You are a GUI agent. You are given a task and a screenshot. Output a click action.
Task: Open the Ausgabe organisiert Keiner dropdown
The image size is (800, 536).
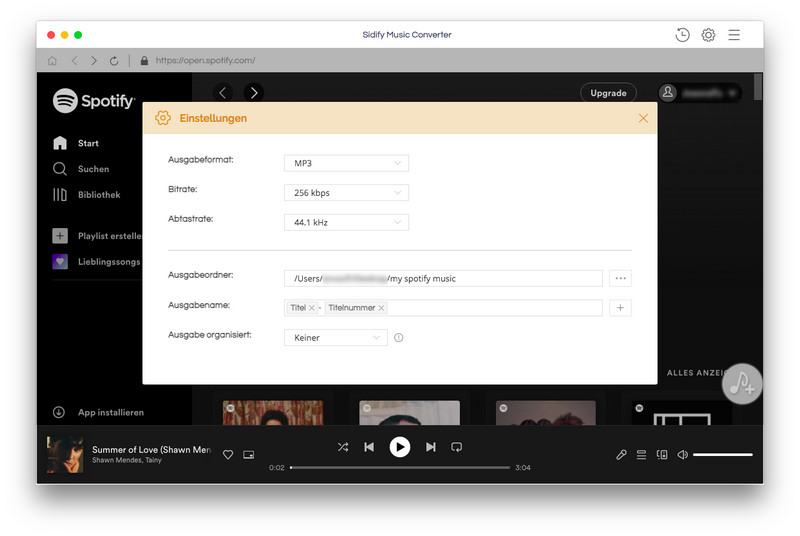coord(335,338)
